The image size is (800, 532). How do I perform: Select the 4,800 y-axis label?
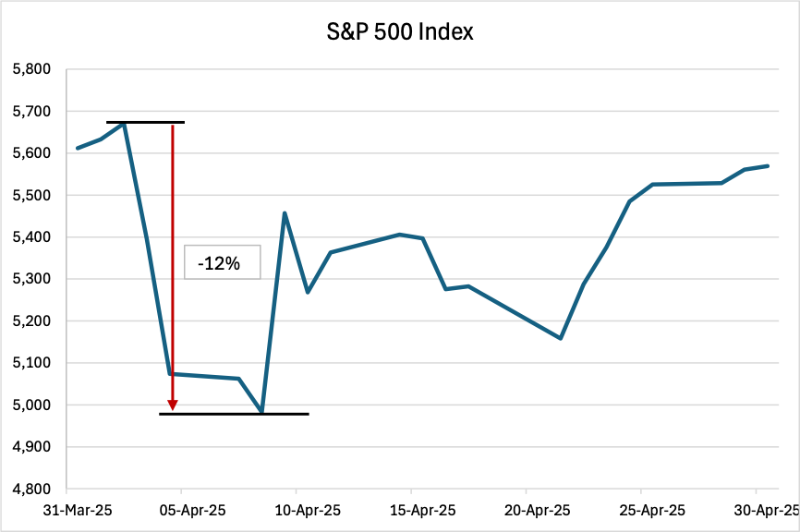pos(31,489)
